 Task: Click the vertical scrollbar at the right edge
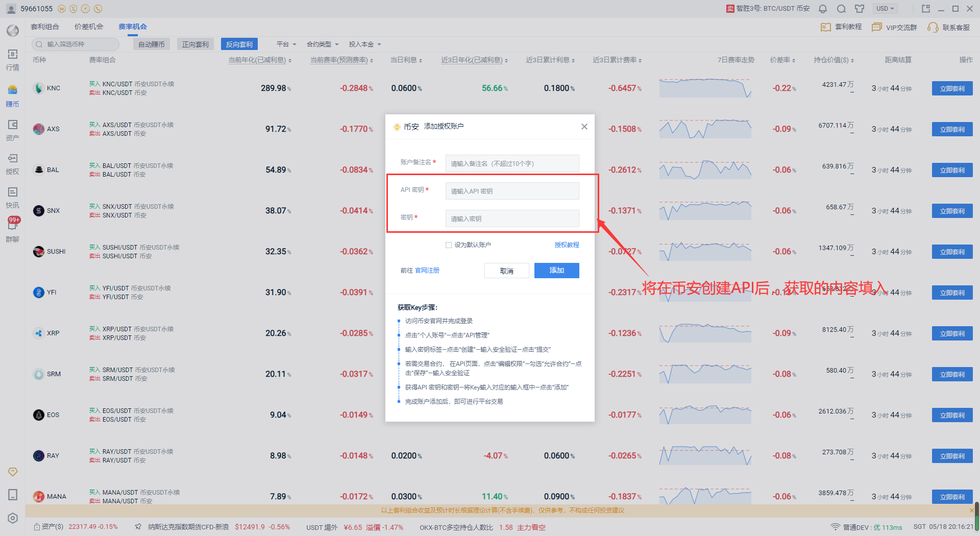tap(976, 517)
